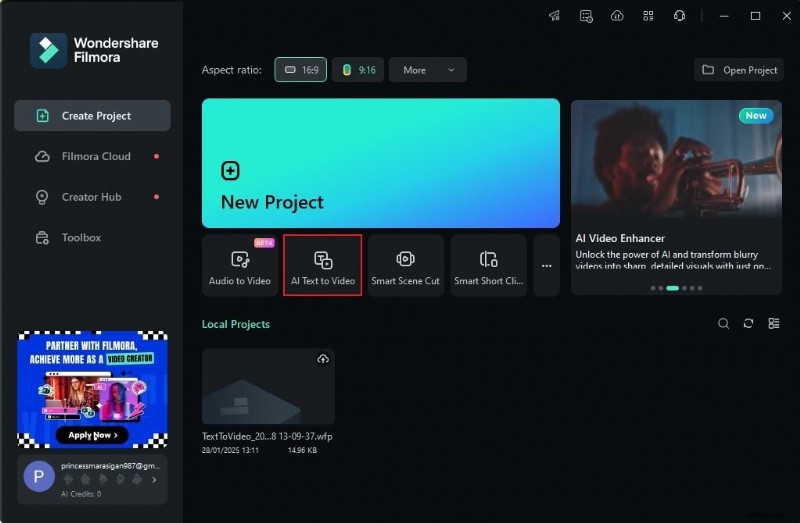Select 16:9 aspect ratio
This screenshot has height=523, width=800.
tap(301, 70)
